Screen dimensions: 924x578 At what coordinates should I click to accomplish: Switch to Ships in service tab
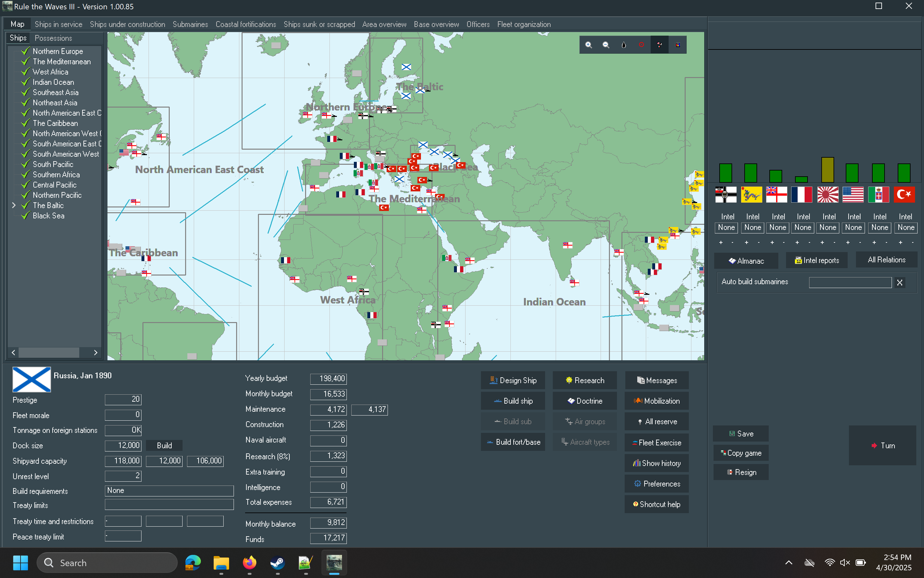[58, 24]
